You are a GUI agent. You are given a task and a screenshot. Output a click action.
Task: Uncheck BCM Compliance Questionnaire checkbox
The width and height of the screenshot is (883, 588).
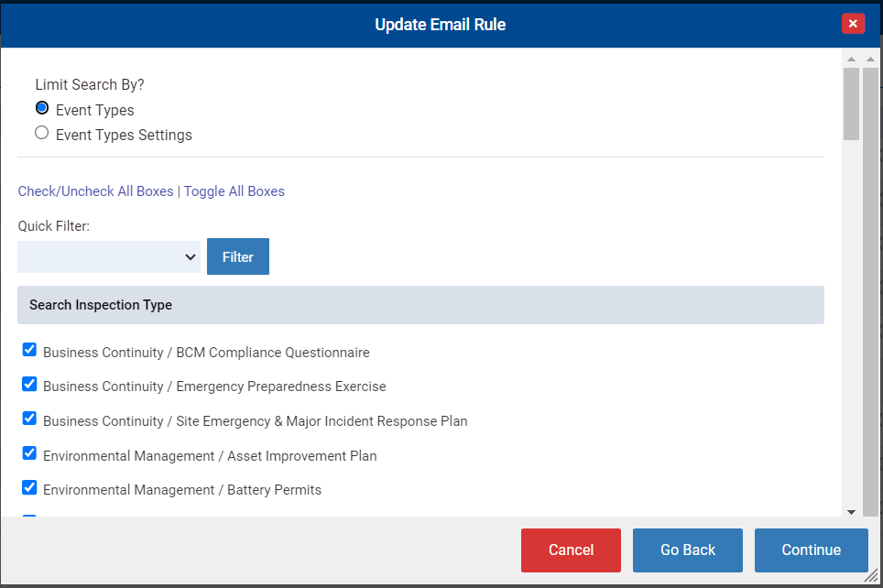pyautogui.click(x=29, y=350)
